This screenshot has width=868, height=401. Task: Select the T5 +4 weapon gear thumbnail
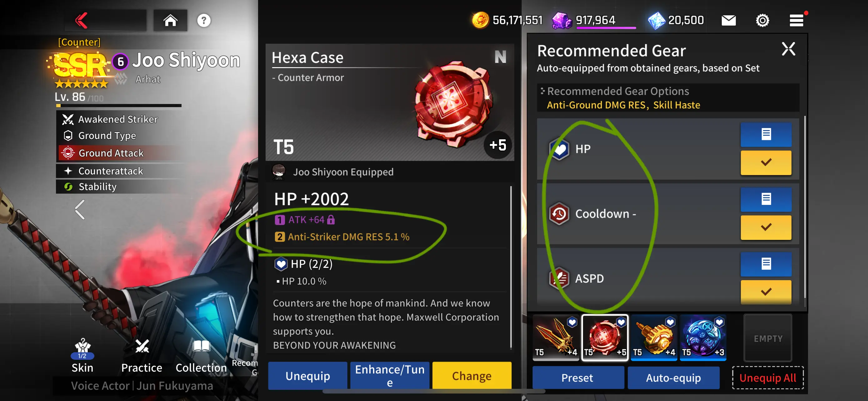tap(556, 338)
